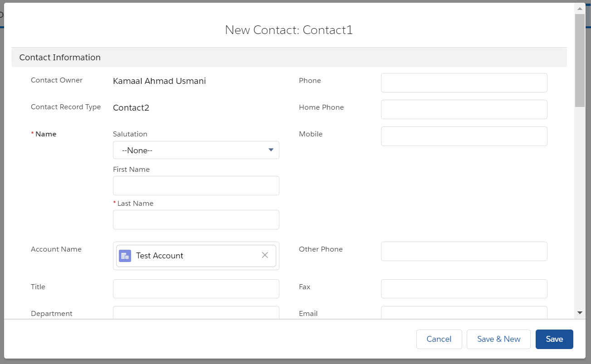Click the Mobile input field

coord(464,136)
